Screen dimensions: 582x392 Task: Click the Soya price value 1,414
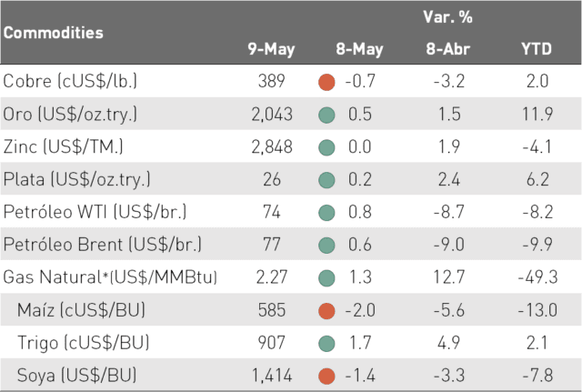272,376
